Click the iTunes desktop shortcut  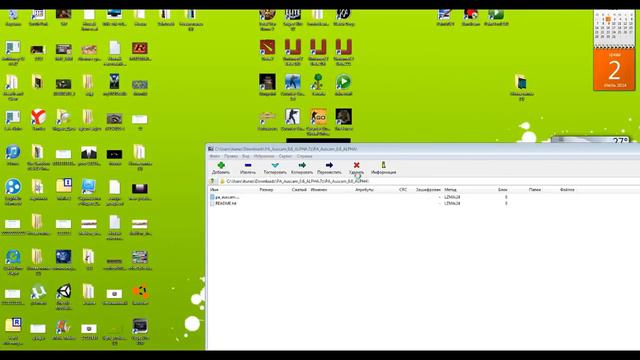pyautogui.click(x=13, y=154)
